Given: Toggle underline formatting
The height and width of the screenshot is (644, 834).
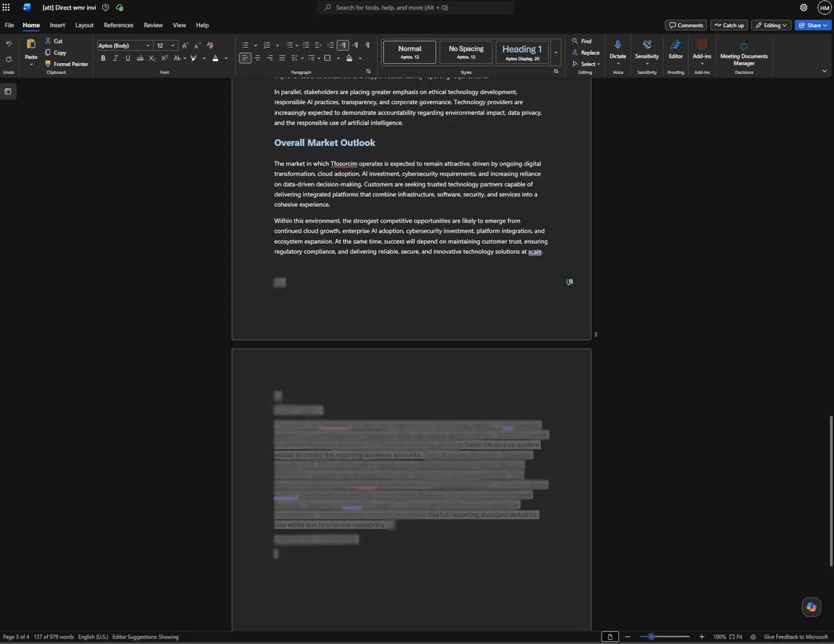Looking at the screenshot, I should [127, 58].
